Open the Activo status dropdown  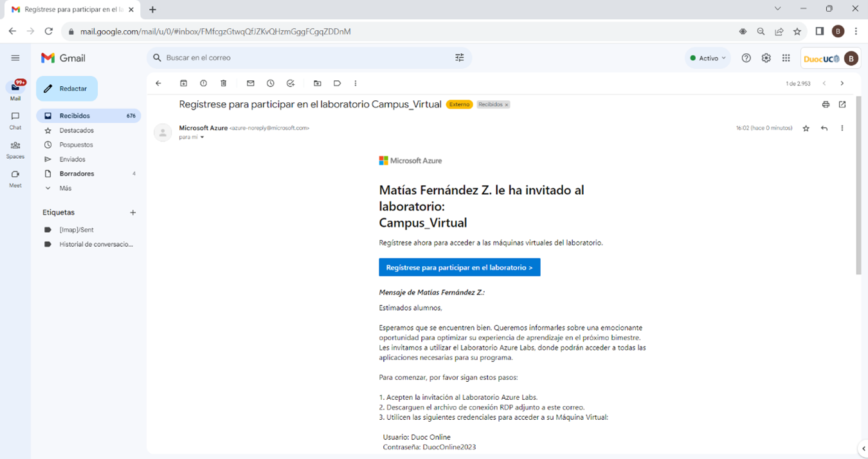708,58
